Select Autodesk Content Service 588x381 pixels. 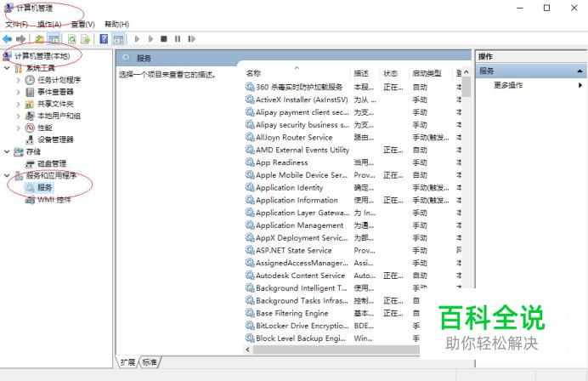[x=353, y=276]
